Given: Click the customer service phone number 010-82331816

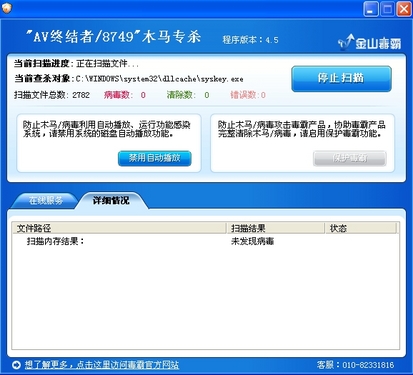Looking at the screenshot, I should [x=368, y=365].
